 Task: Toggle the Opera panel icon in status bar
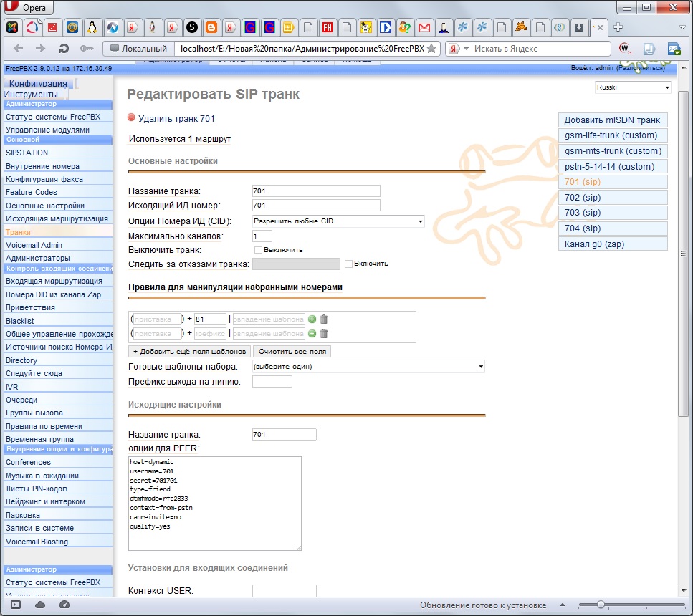click(x=16, y=605)
